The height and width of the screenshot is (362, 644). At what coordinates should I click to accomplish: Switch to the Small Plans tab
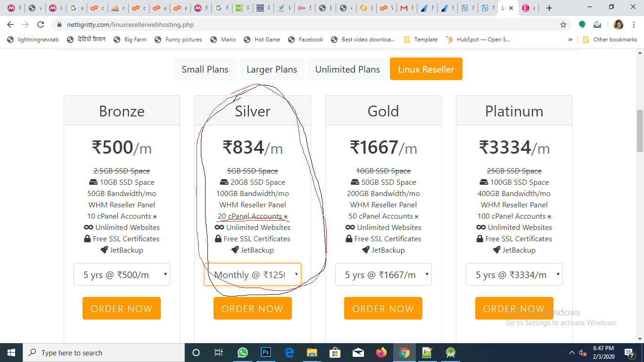pos(205,69)
